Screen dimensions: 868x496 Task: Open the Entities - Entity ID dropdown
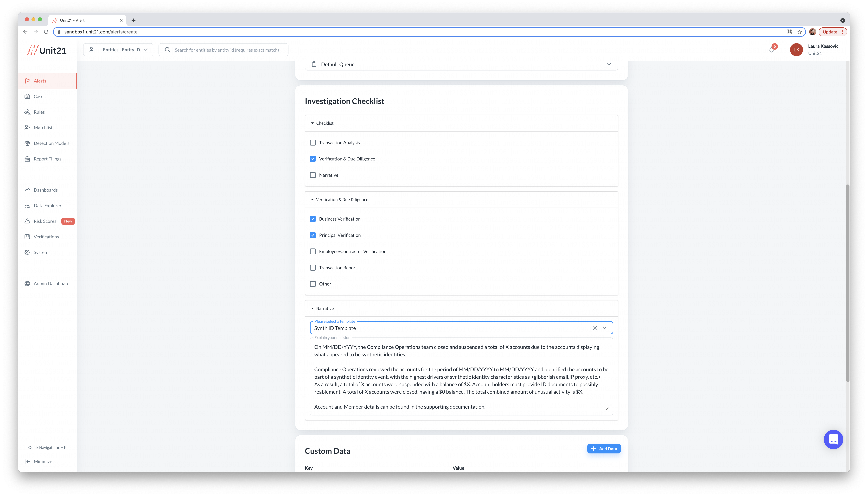(x=118, y=50)
